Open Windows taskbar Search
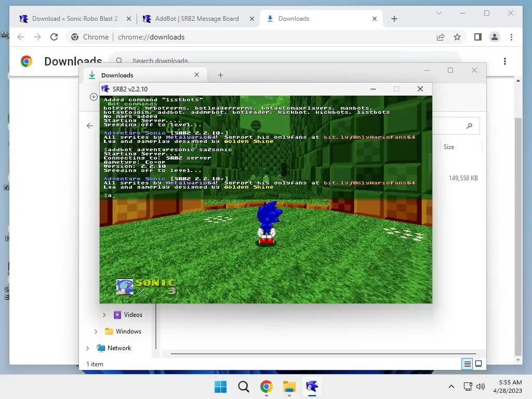Viewport: 532px width, 399px height. [x=243, y=387]
